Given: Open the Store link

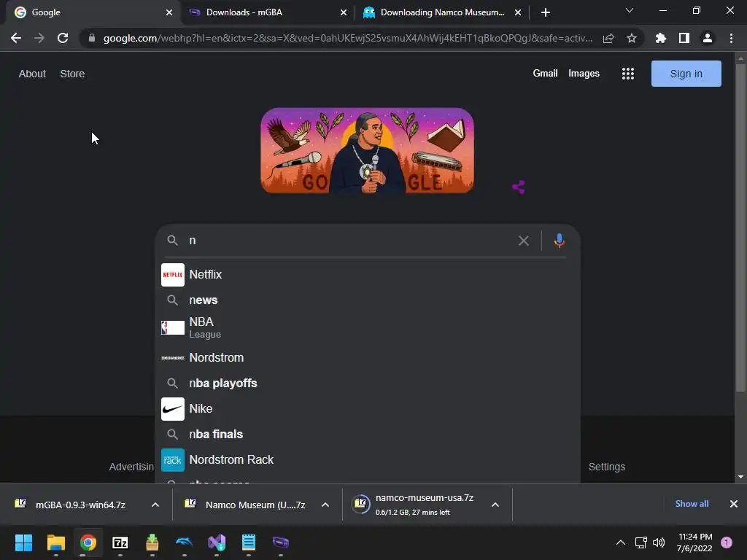Looking at the screenshot, I should [72, 74].
